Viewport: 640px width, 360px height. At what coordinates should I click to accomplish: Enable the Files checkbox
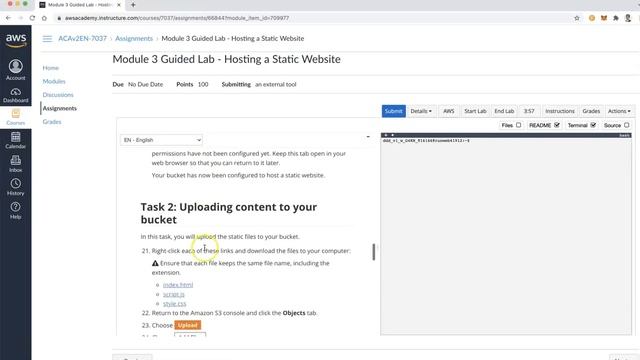click(518, 125)
